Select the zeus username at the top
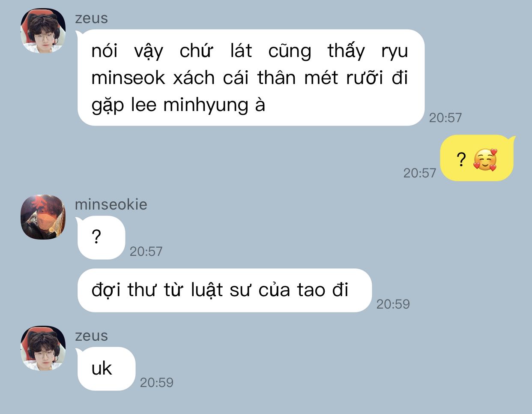Screen dimensions: 532x414 pyautogui.click(x=91, y=18)
